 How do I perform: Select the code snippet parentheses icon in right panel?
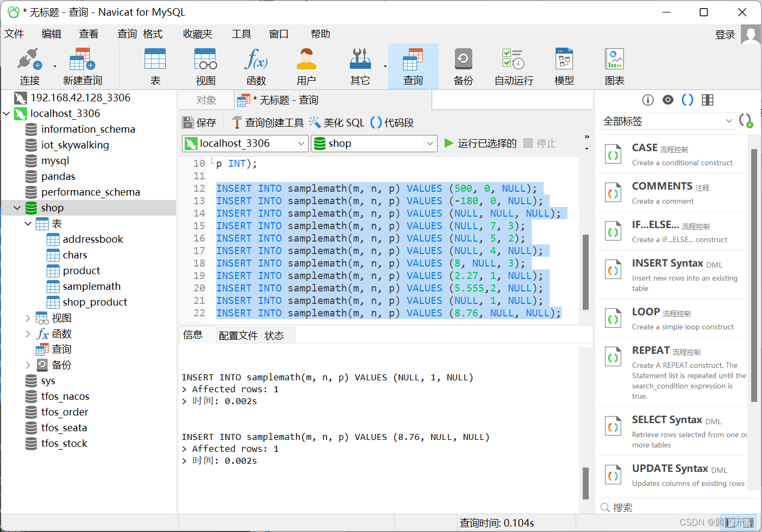(687, 100)
